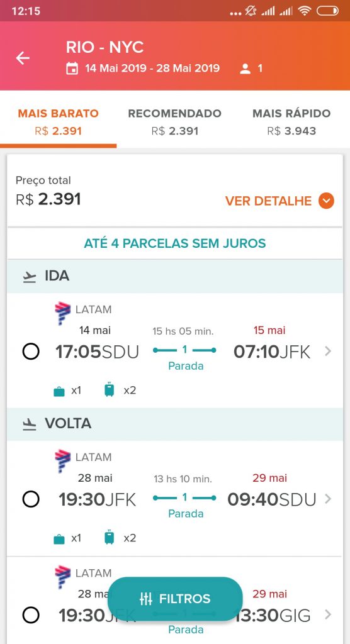
Task: Tap the calendar icon beside dates
Action: 72,68
